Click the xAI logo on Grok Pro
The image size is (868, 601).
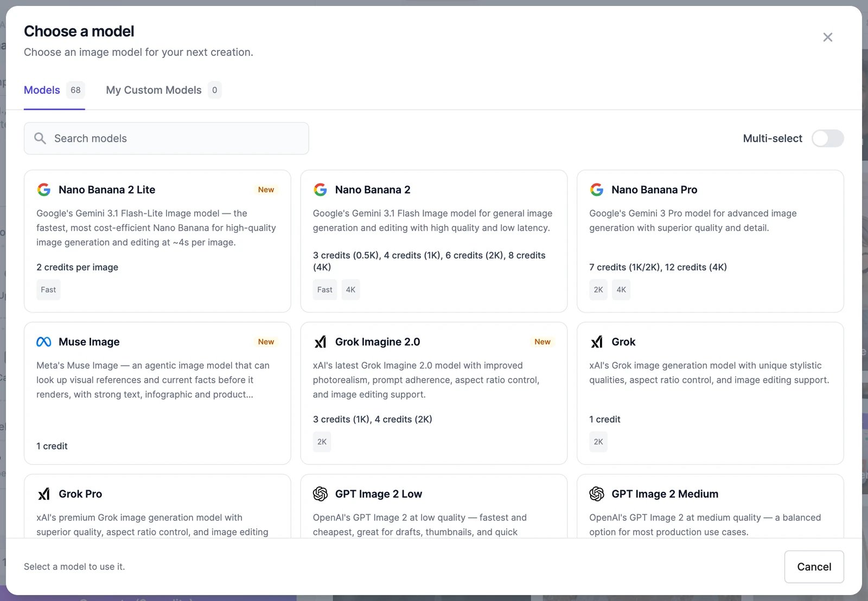click(44, 494)
